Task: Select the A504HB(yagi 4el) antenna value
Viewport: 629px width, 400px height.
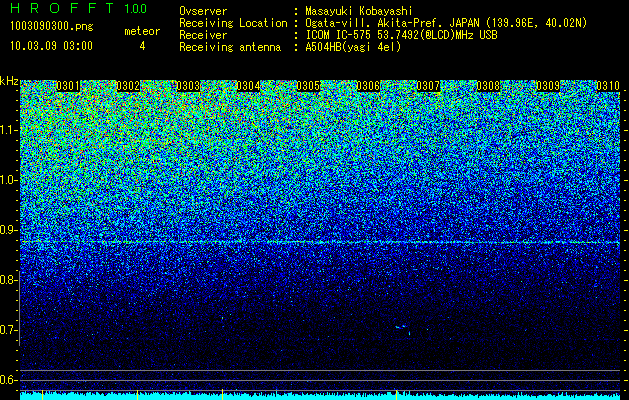Action: (x=353, y=47)
